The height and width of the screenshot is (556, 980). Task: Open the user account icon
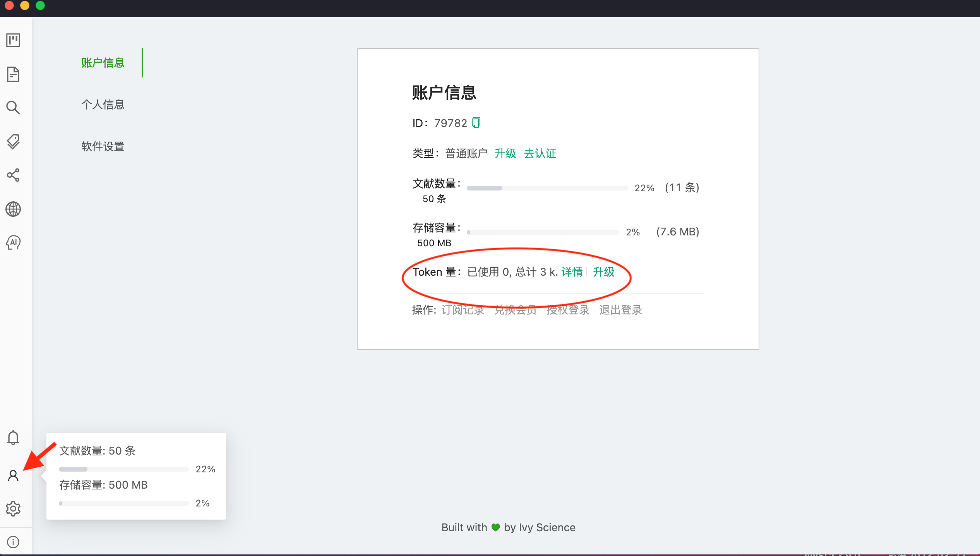13,475
